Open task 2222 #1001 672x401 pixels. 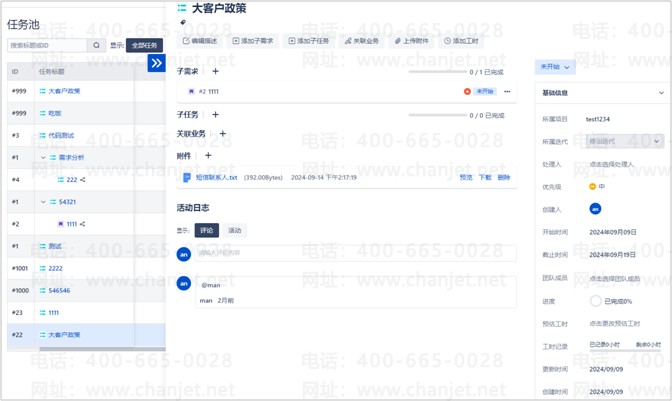(55, 269)
